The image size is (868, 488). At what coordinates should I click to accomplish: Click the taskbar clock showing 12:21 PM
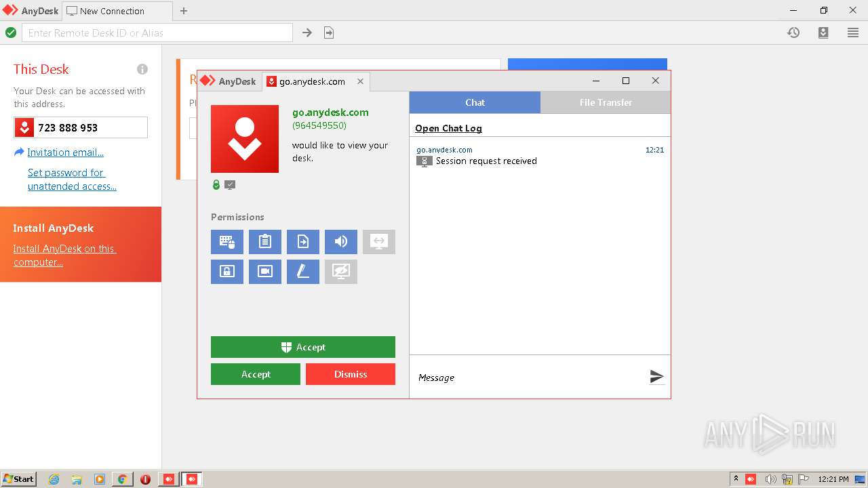click(833, 479)
